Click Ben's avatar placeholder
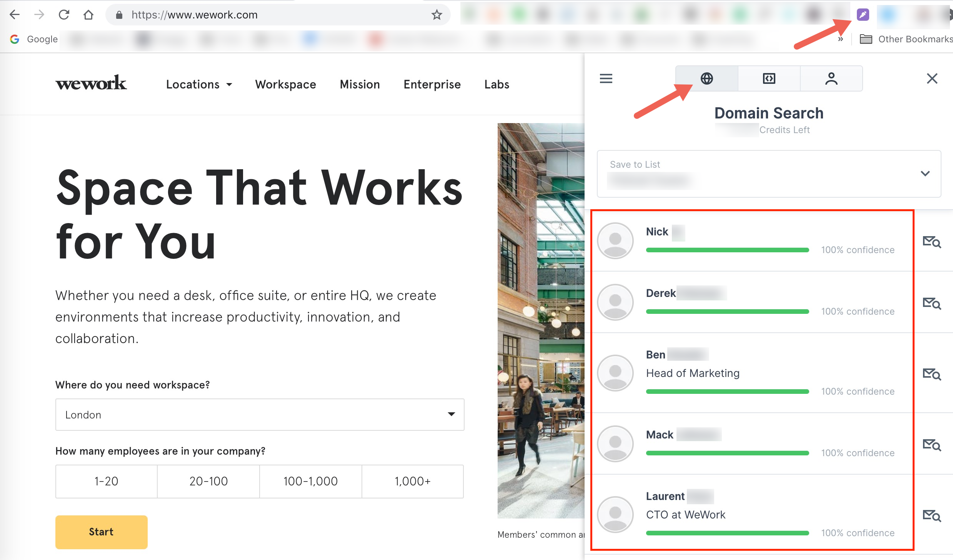 (615, 373)
